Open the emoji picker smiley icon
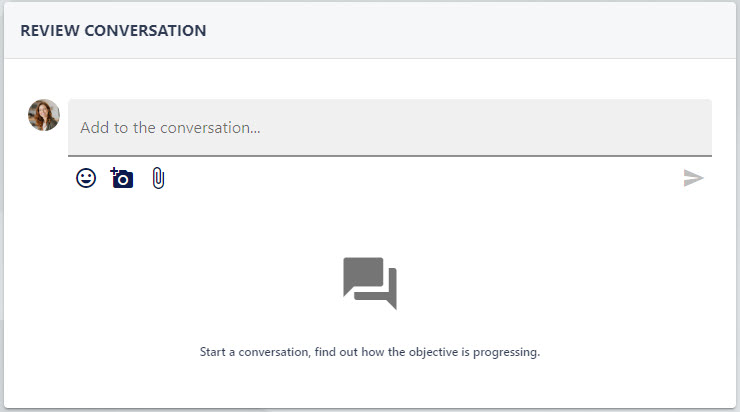This screenshot has height=412, width=740. [86, 178]
